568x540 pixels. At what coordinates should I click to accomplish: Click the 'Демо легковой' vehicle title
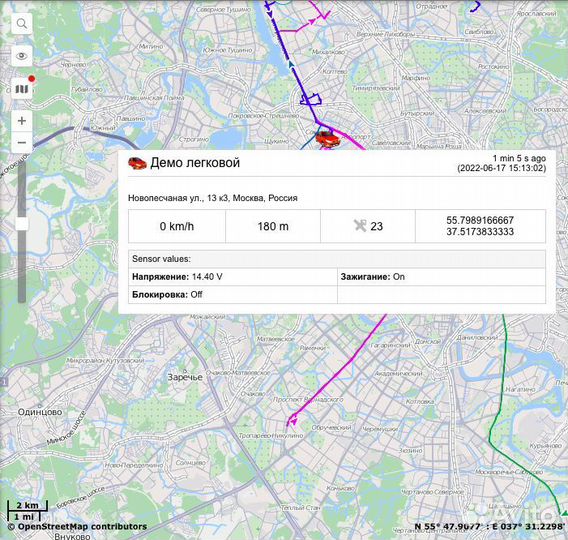195,163
